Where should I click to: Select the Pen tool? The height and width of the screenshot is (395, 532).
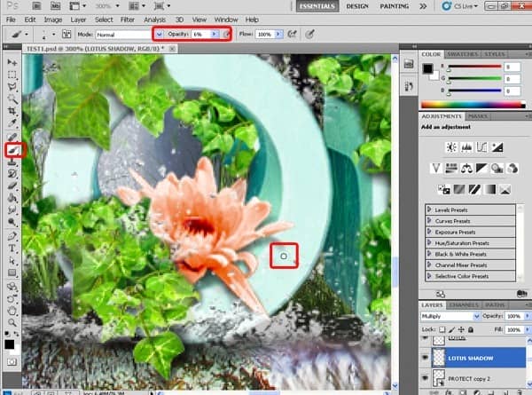click(x=12, y=236)
